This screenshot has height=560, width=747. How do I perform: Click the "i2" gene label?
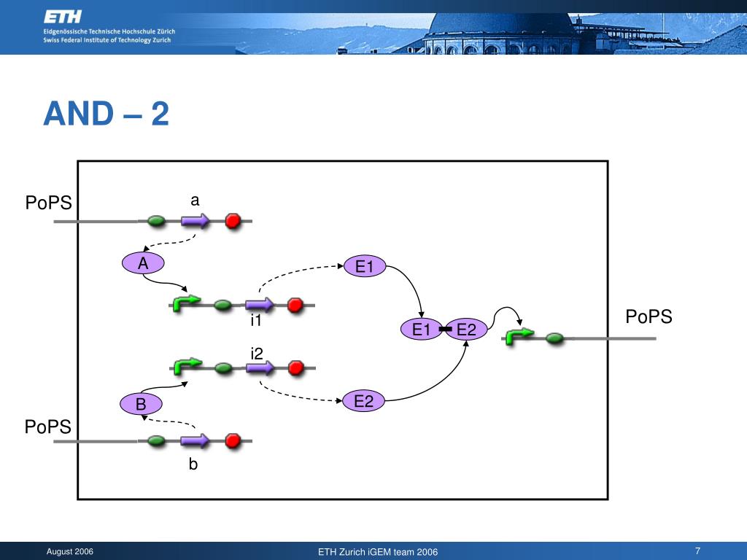click(257, 354)
